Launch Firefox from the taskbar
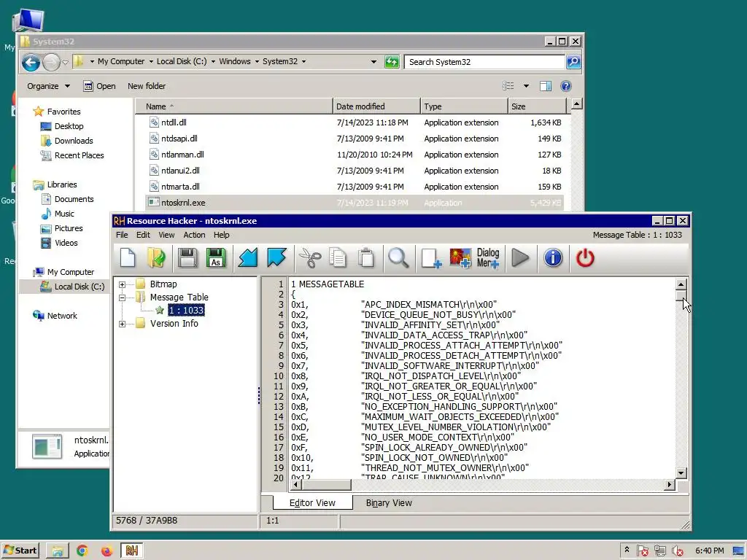 pos(107,551)
